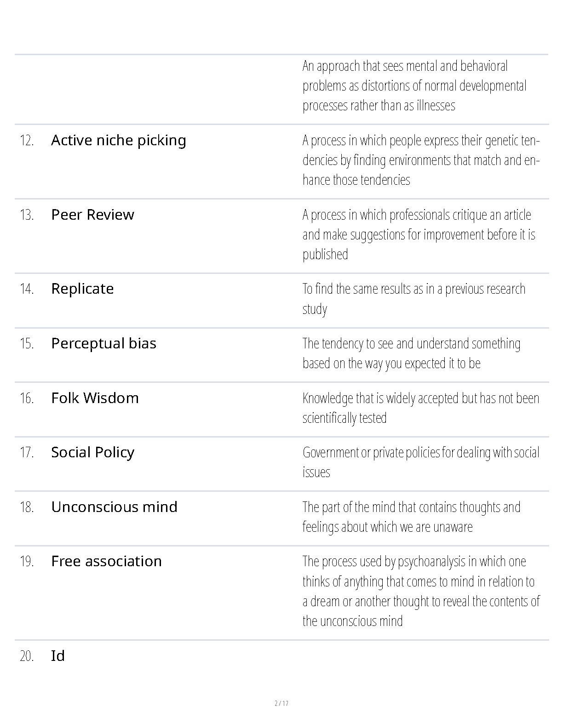Click the "Government or private policies" definition
The image size is (563, 728).
(420, 462)
